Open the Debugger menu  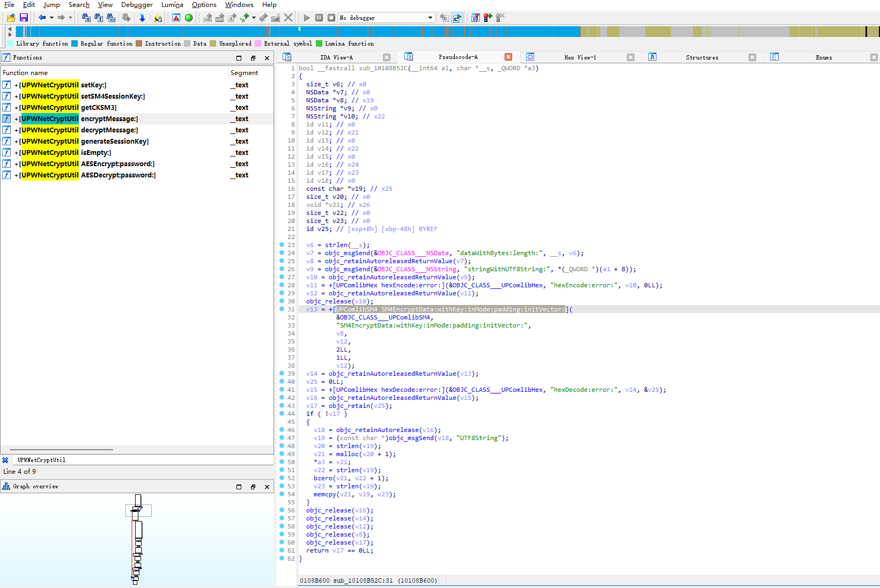point(137,5)
